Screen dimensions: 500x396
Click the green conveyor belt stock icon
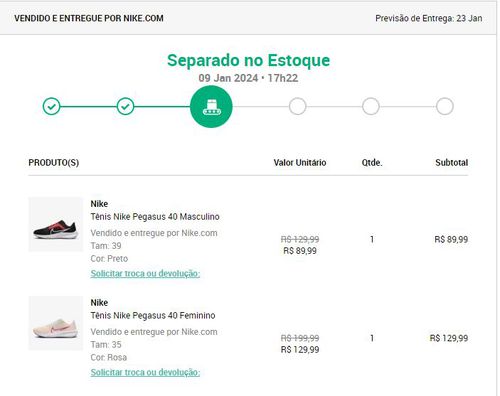pos(211,106)
